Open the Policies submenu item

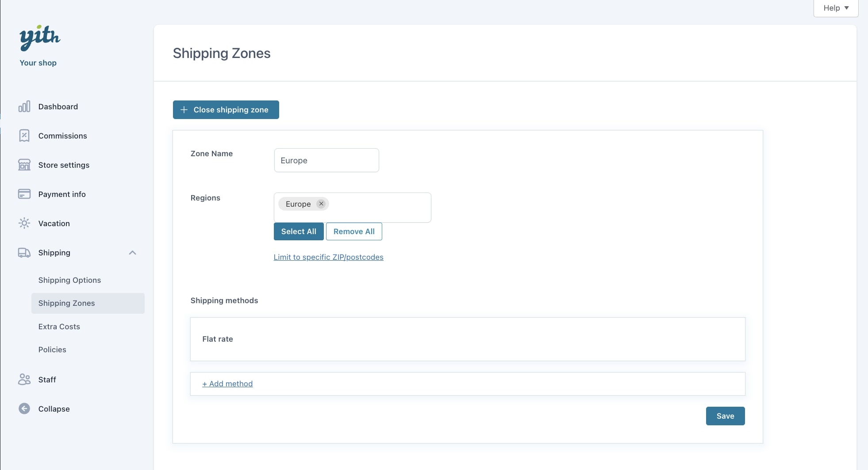point(52,350)
